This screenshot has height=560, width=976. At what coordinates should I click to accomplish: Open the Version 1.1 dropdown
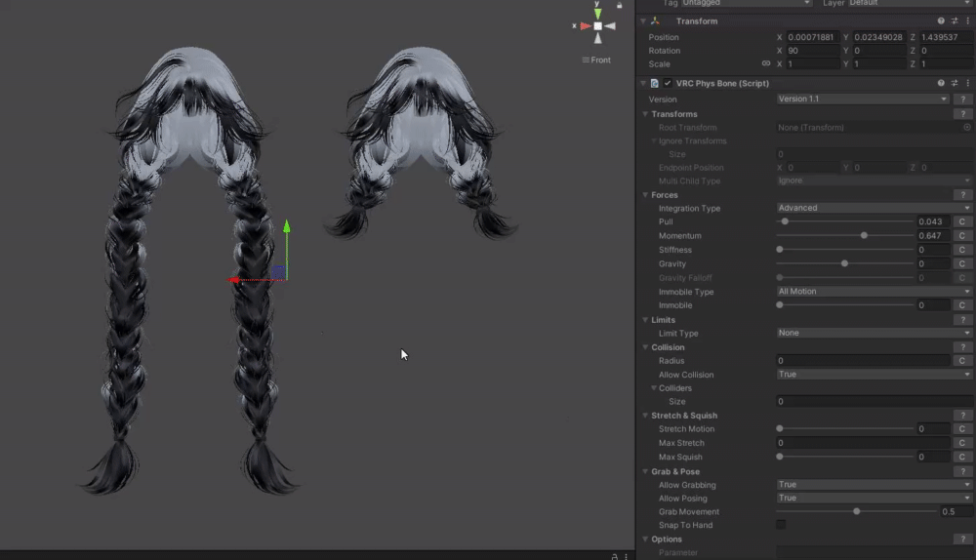point(862,100)
